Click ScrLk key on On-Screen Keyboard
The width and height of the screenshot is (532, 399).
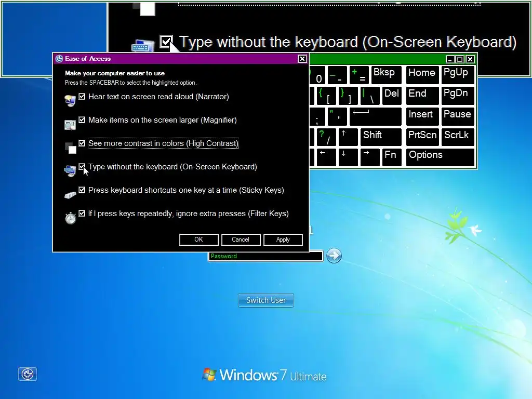[x=458, y=137]
